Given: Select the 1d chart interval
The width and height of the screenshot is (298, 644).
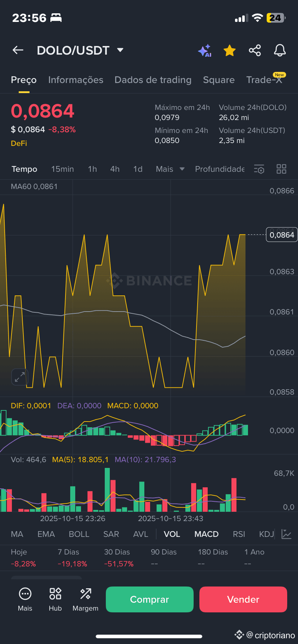Looking at the screenshot, I should click(x=138, y=169).
